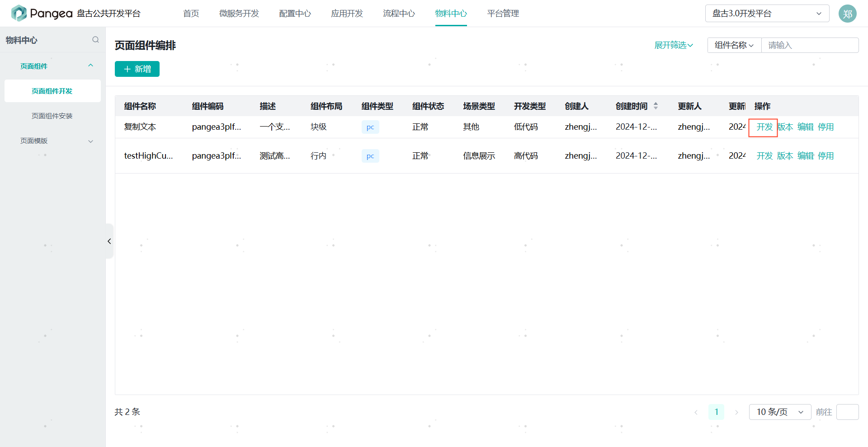This screenshot has height=447, width=868.
Task: Select 物料中心 navigation tab
Action: coord(451,14)
